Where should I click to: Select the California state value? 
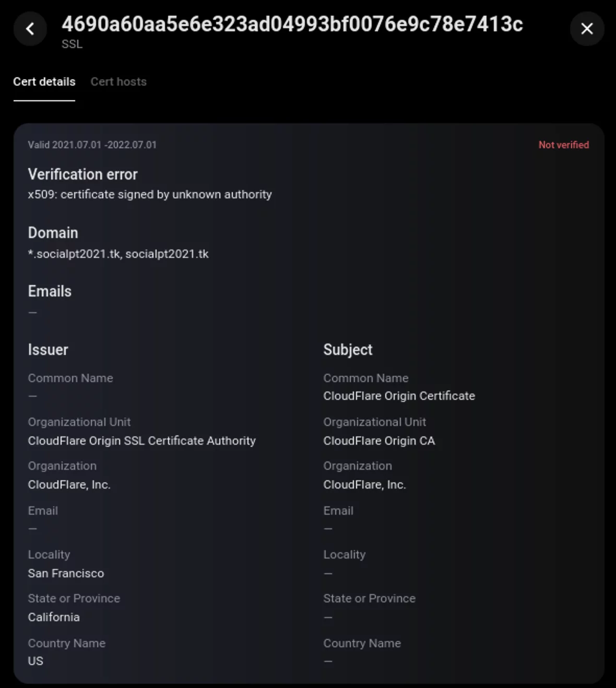54,617
